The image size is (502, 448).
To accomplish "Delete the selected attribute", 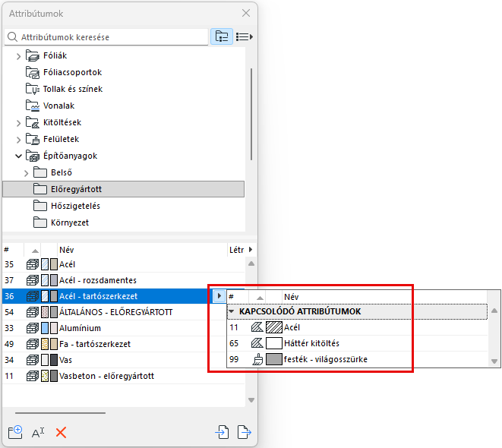I will [x=61, y=433].
